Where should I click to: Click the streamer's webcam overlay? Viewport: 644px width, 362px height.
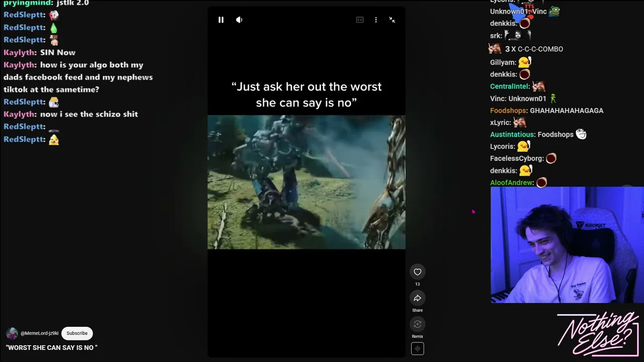coord(567,245)
